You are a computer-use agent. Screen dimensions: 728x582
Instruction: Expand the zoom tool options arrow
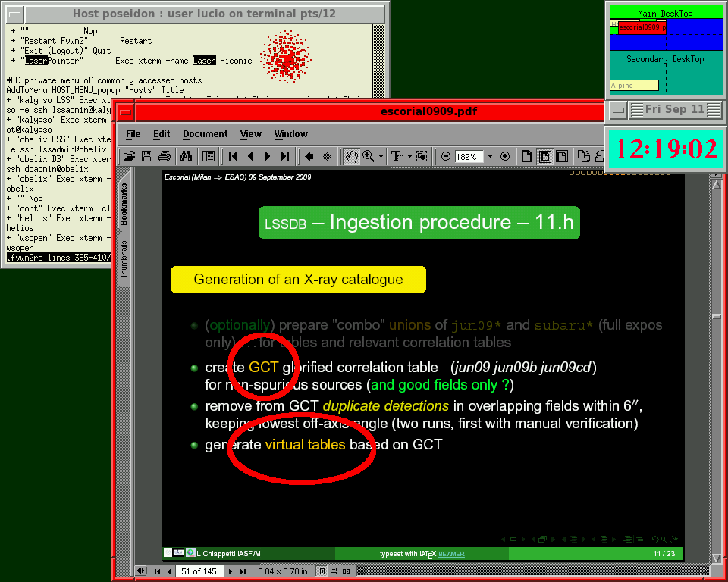coord(381,156)
